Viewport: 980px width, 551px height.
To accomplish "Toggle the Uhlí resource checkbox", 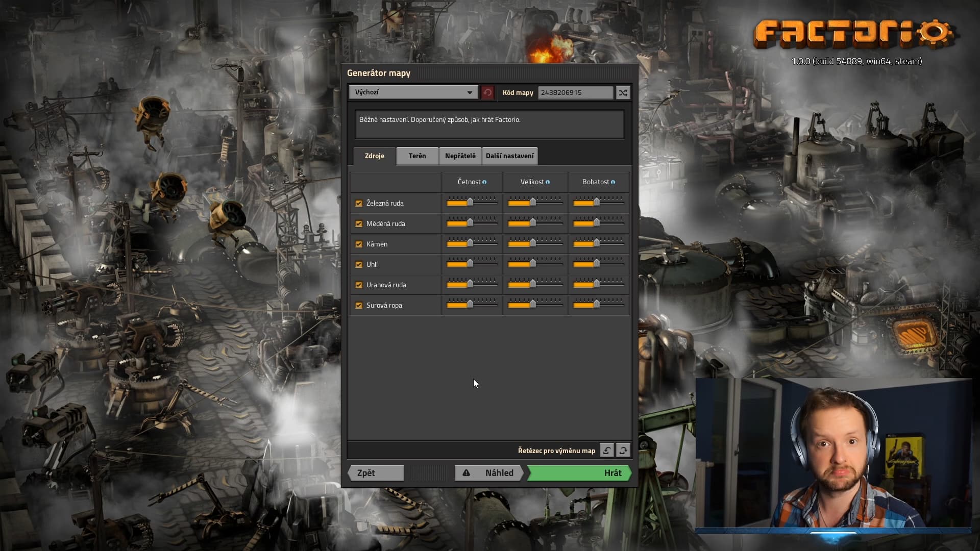I will tap(359, 264).
